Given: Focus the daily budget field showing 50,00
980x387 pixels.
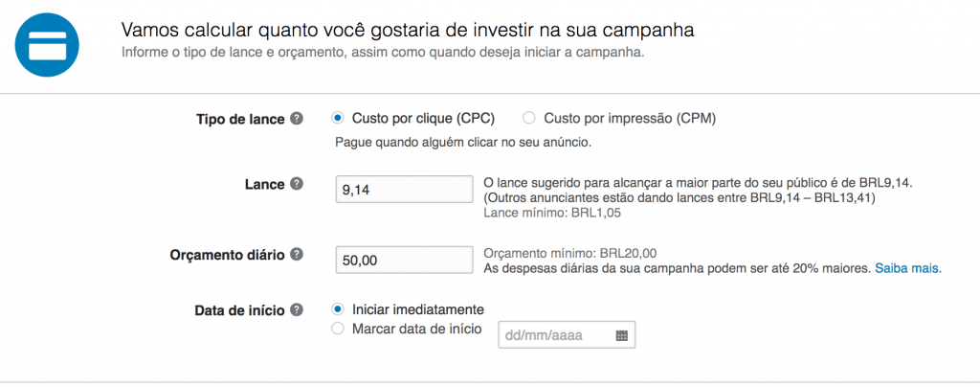Looking at the screenshot, I should point(404,261).
